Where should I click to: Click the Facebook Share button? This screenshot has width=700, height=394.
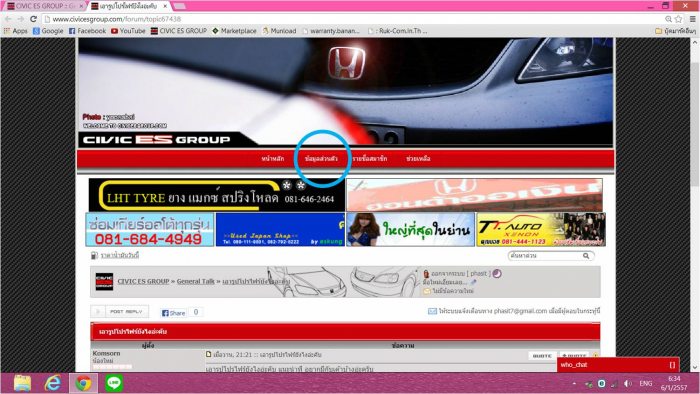pos(173,313)
